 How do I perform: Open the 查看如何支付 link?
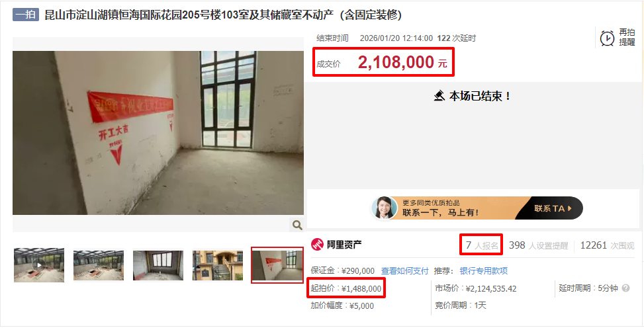404,271
